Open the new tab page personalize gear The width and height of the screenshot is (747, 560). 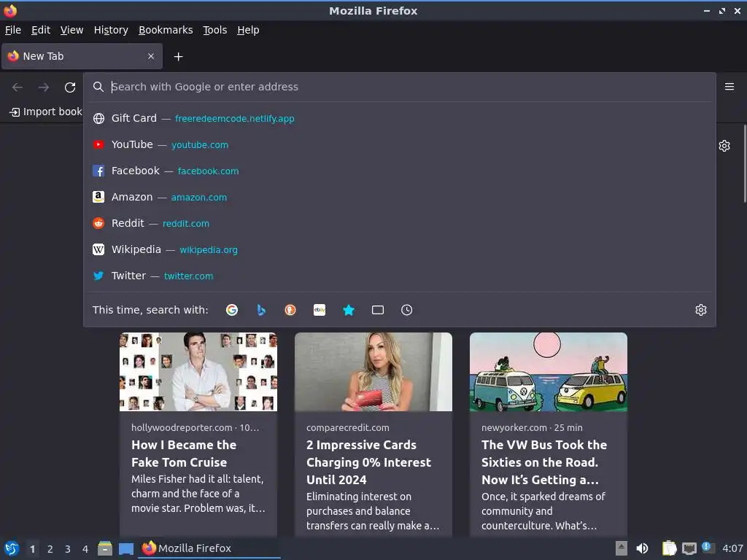[724, 146]
